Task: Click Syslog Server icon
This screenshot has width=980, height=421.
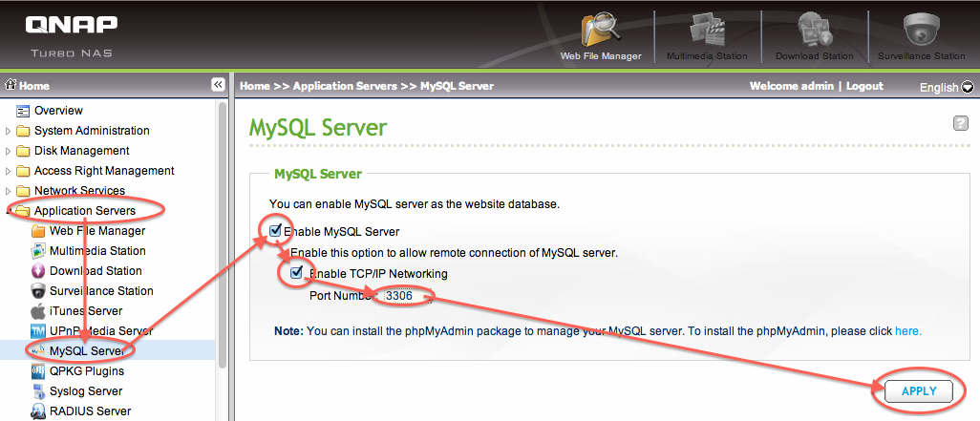Action: click(x=38, y=391)
